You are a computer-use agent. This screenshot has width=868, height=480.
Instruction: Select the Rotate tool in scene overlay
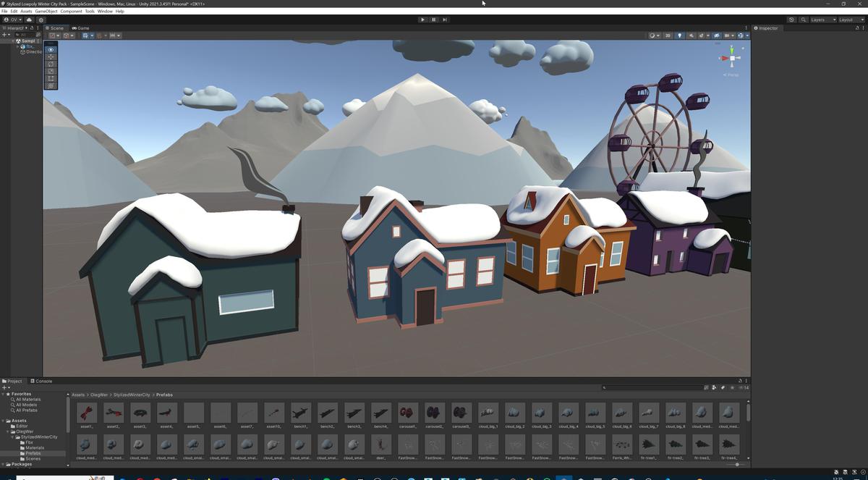pos(51,64)
